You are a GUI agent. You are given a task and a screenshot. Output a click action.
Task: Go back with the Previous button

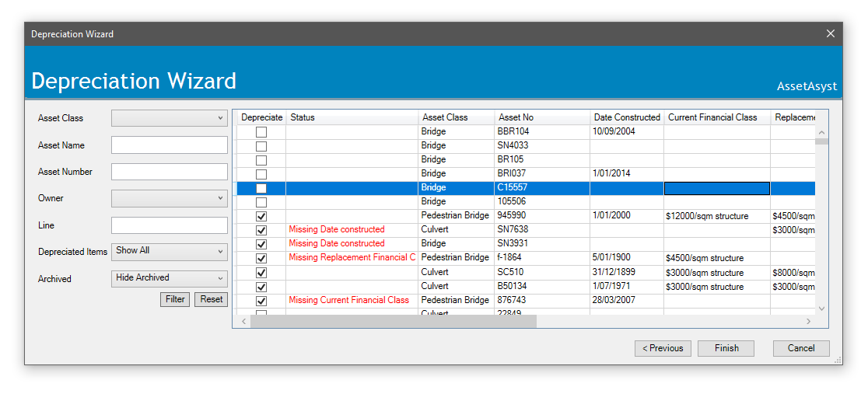663,348
